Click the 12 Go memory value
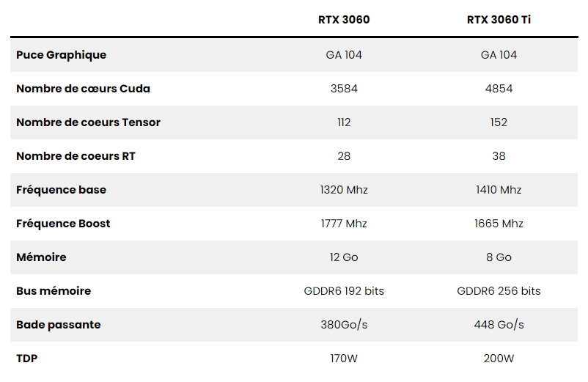The height and width of the screenshot is (382, 588). [344, 257]
